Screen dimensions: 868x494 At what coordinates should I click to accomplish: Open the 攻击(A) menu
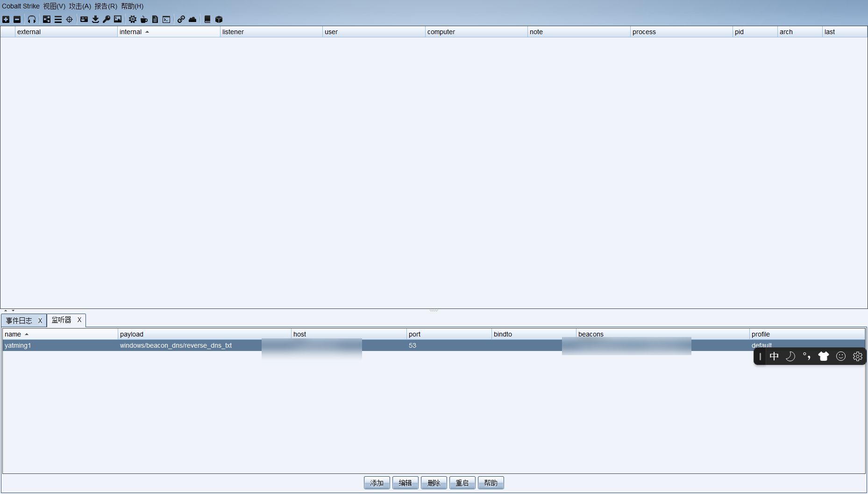(79, 6)
